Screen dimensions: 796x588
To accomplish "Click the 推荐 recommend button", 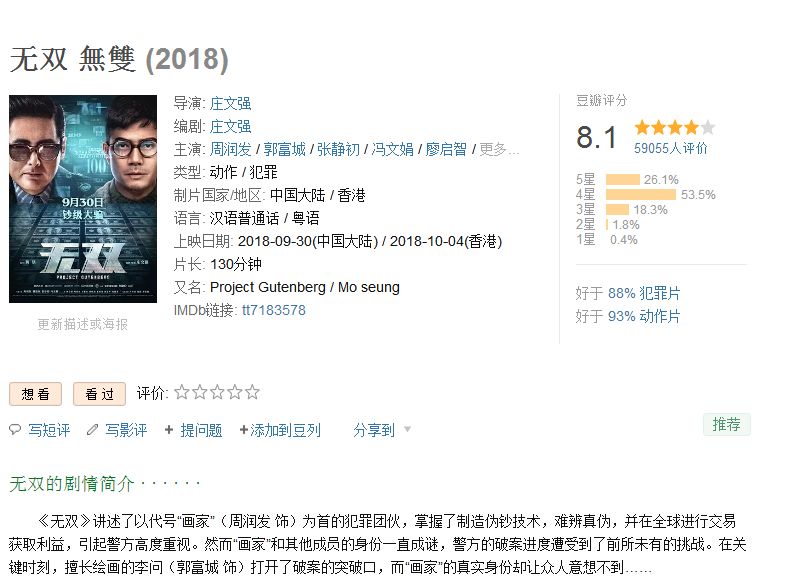I will [726, 424].
